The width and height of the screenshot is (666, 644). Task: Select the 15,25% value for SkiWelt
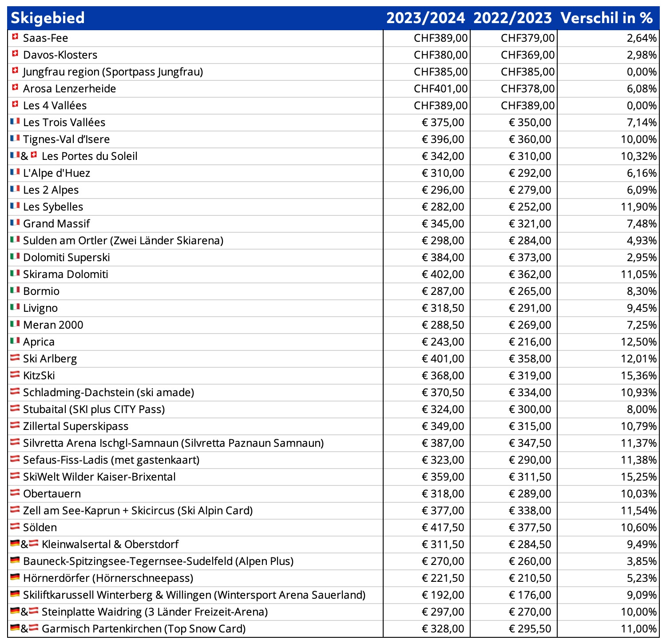(638, 477)
